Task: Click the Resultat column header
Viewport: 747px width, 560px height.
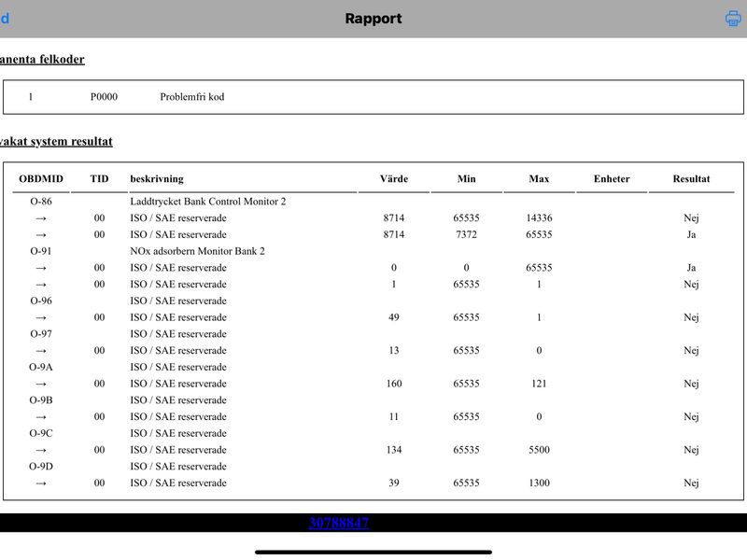Action: click(691, 179)
